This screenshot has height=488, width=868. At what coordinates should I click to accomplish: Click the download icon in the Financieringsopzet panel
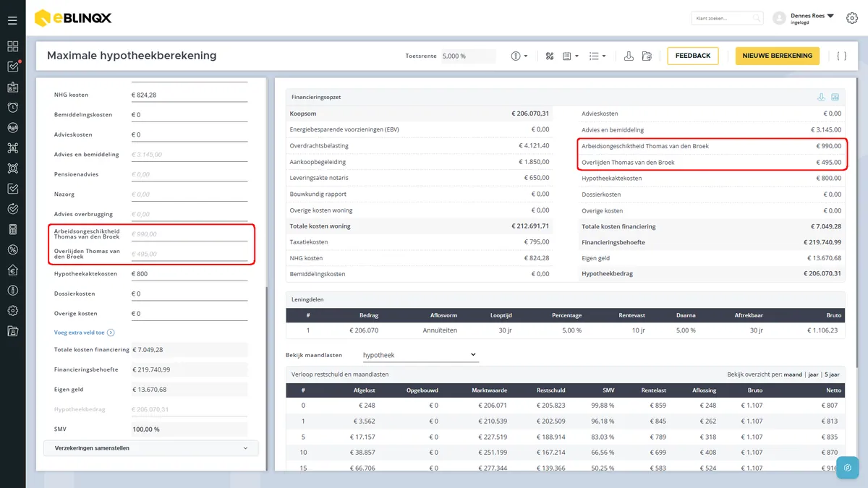point(821,98)
